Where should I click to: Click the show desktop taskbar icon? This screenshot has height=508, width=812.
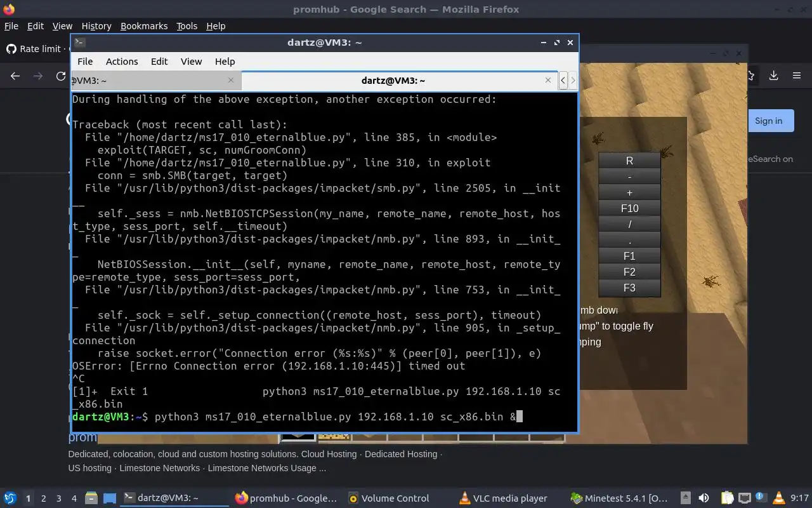click(x=110, y=498)
